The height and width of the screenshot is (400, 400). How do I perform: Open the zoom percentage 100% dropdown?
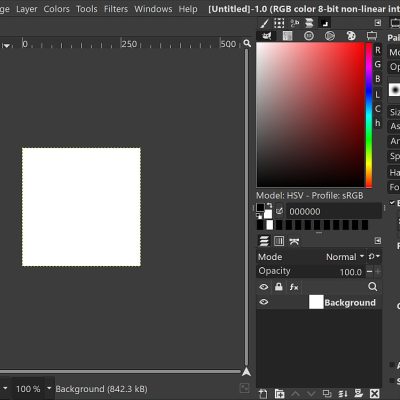[49, 388]
